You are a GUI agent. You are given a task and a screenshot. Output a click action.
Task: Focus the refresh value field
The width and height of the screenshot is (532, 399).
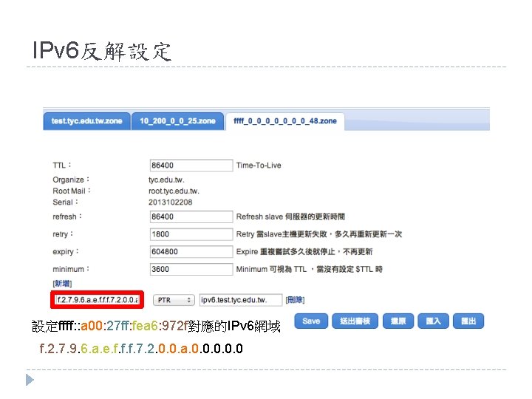click(x=191, y=216)
